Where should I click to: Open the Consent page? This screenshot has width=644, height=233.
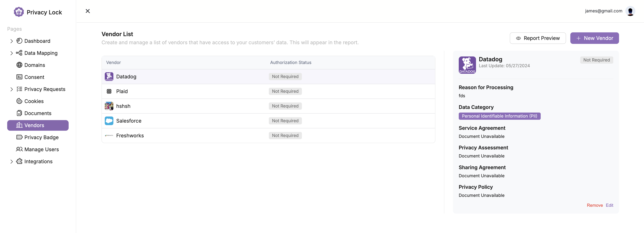[x=34, y=77]
